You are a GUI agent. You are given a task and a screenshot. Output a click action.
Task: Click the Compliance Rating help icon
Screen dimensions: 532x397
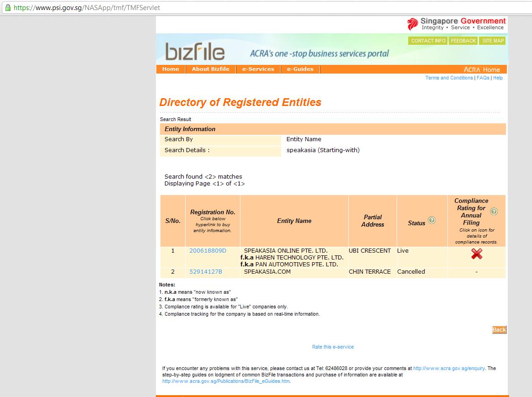[x=494, y=212]
